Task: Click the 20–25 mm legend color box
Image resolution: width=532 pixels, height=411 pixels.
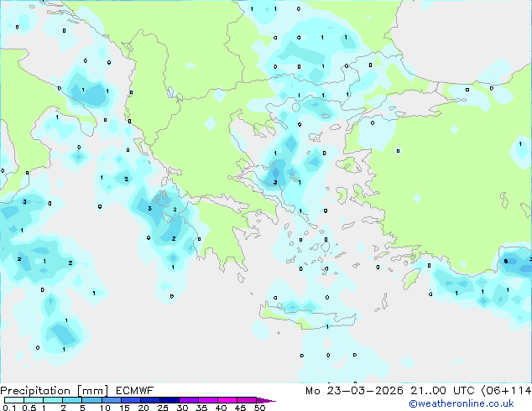Action: tap(149, 400)
